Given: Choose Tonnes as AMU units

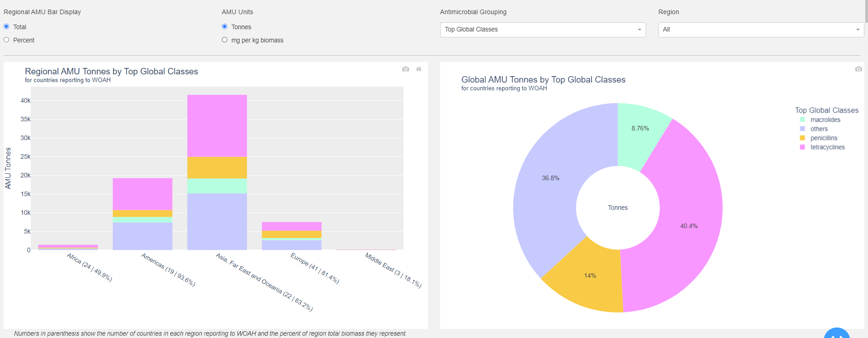Looking at the screenshot, I should tap(225, 26).
